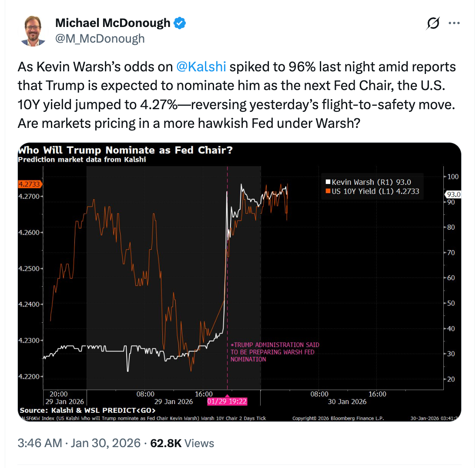Open the three-dot more options menu
The image size is (476, 468).
point(454,24)
